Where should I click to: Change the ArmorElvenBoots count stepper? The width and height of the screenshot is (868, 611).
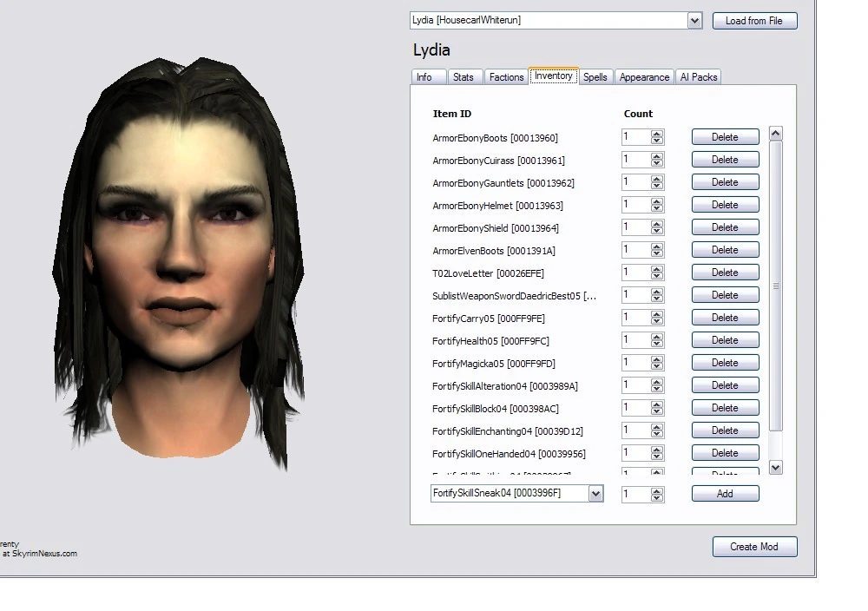[x=657, y=250]
